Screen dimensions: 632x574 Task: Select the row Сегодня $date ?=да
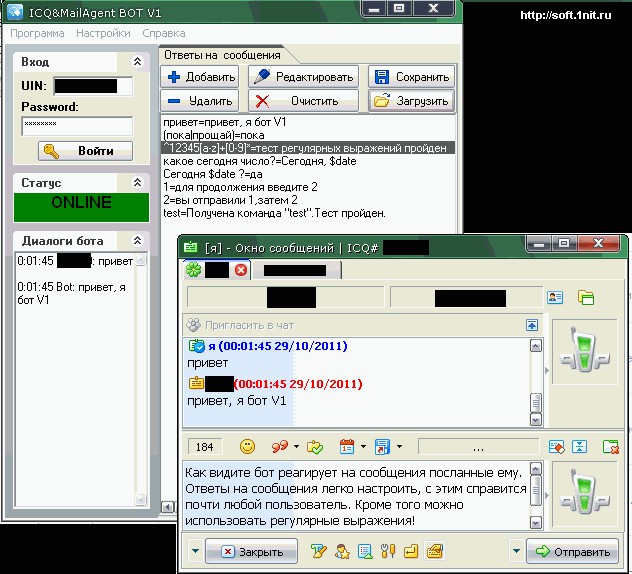tap(308, 174)
